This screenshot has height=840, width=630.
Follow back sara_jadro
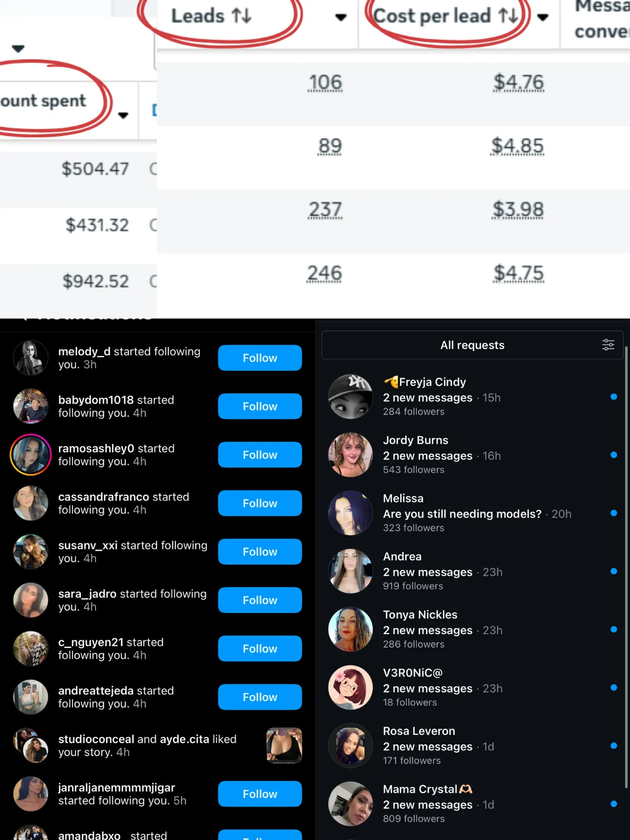[260, 600]
